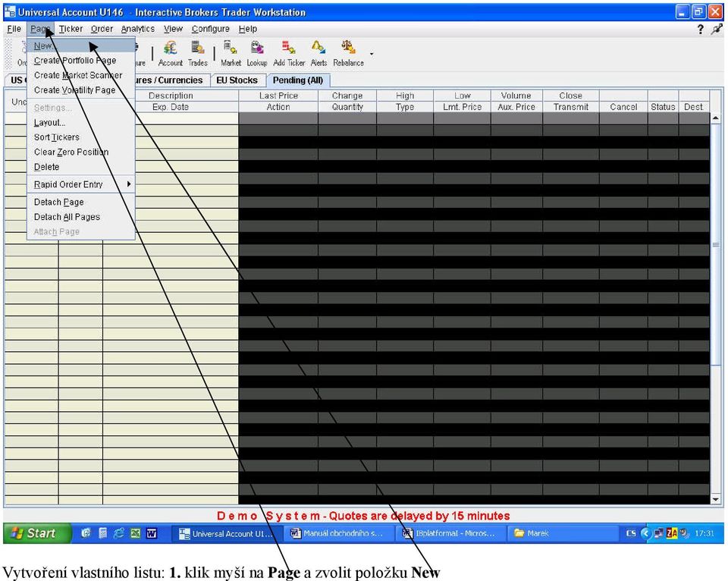Viewport: 728px width, 581px height.
Task: Open Layout from the Page menu
Action: (81, 123)
